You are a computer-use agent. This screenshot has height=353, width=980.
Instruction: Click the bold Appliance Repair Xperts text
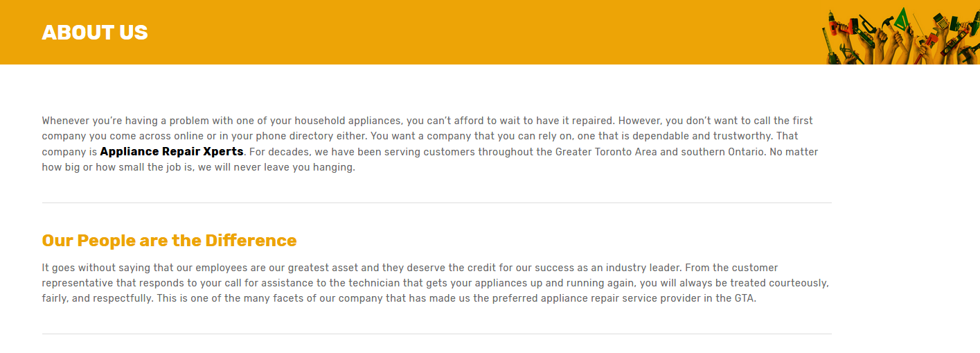tap(172, 151)
